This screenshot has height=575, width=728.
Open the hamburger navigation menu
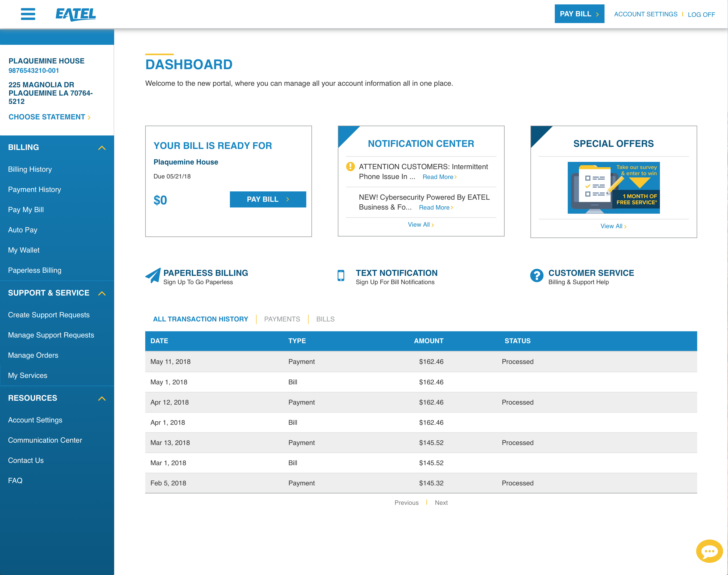pos(28,14)
